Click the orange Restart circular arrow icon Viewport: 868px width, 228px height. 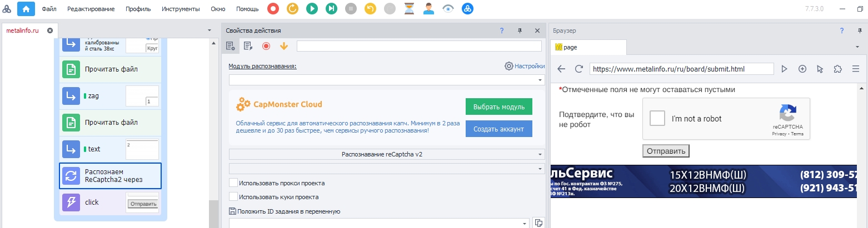click(292, 8)
